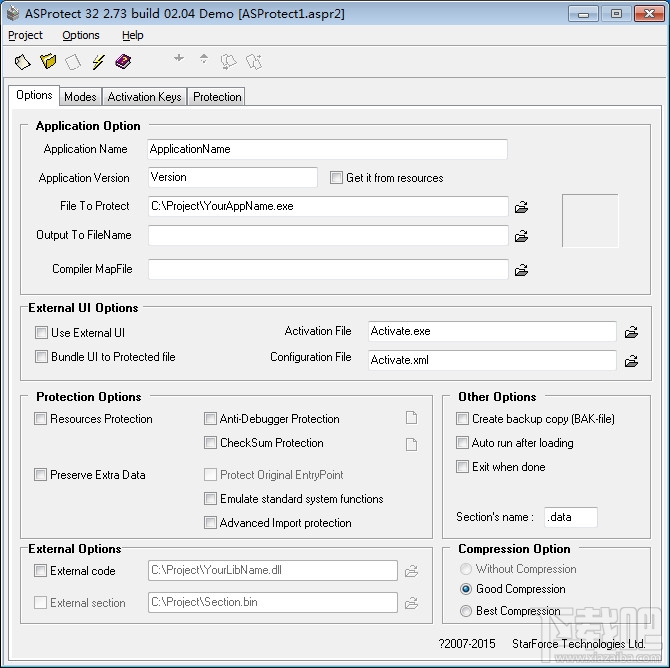Viewport: 670px width, 668px height.
Task: Enable Get it from resources checkbox
Action: pyautogui.click(x=336, y=177)
